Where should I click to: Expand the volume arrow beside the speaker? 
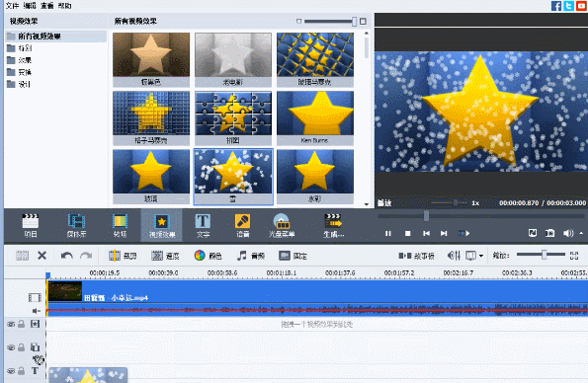(x=581, y=233)
